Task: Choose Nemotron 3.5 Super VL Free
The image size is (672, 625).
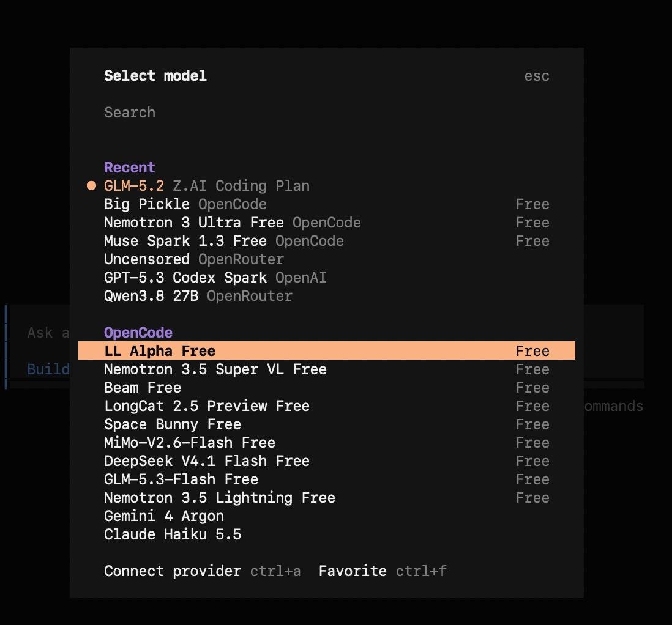Action: point(327,369)
